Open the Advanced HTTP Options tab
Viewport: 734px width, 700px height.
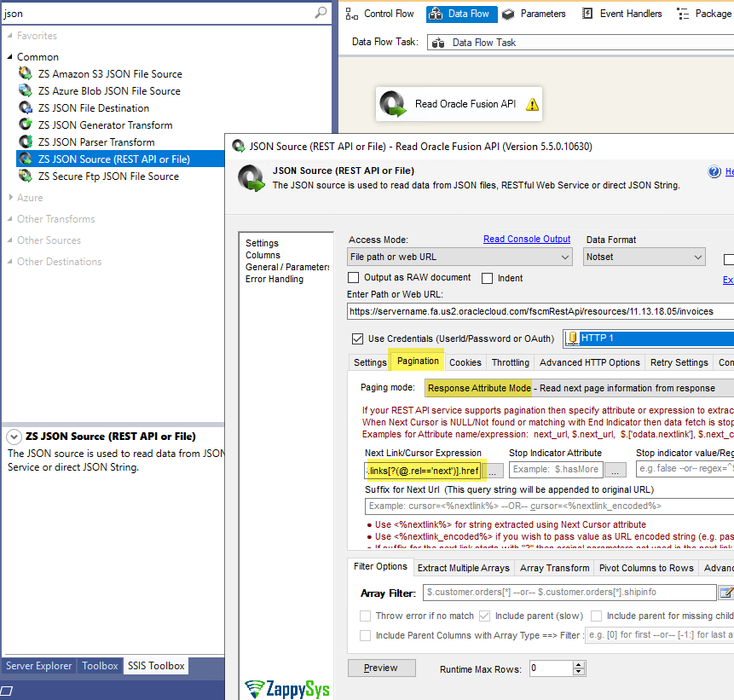pyautogui.click(x=589, y=362)
